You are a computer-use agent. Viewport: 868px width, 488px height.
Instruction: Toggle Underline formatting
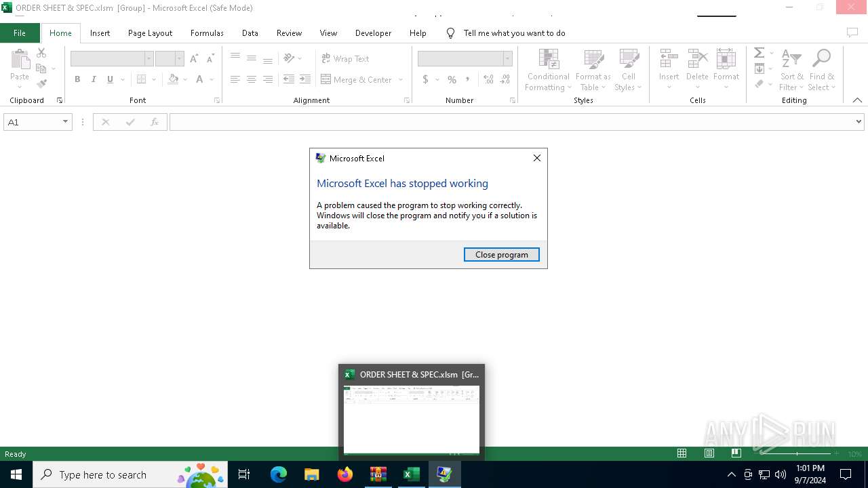click(110, 79)
